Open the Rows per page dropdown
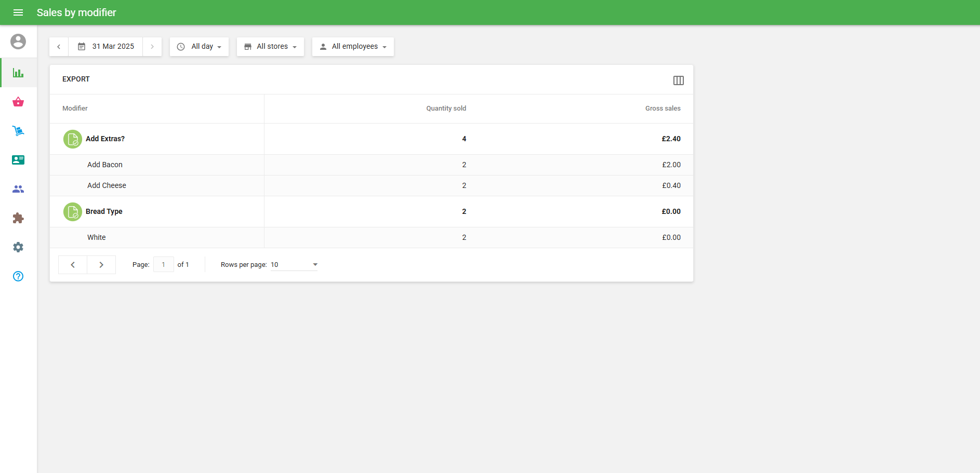This screenshot has height=473, width=980. [294, 265]
